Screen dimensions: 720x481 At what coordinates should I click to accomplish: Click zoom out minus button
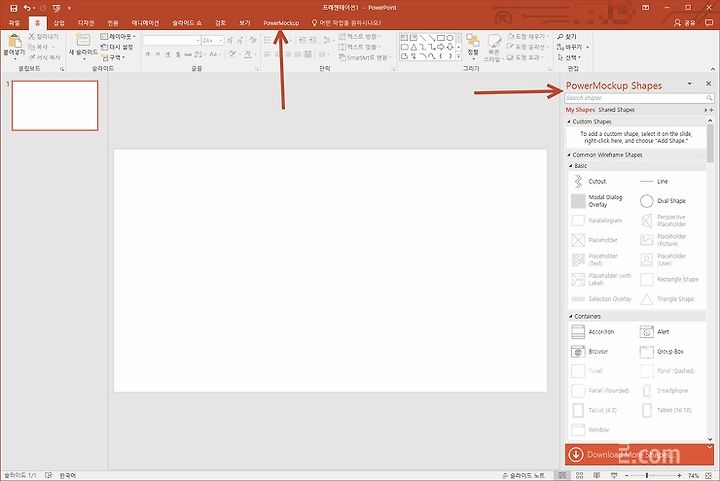click(626, 475)
